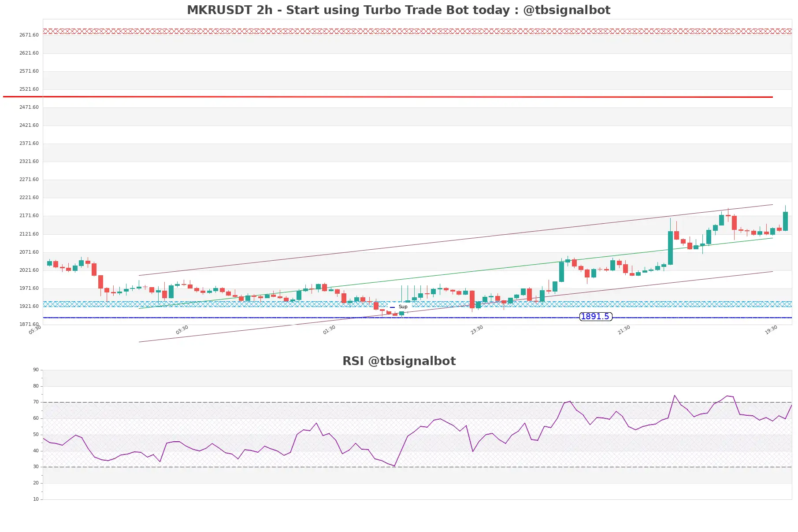Image resolution: width=798 pixels, height=532 pixels.
Task: Click the 01:30 time axis label
Action: pos(329,330)
